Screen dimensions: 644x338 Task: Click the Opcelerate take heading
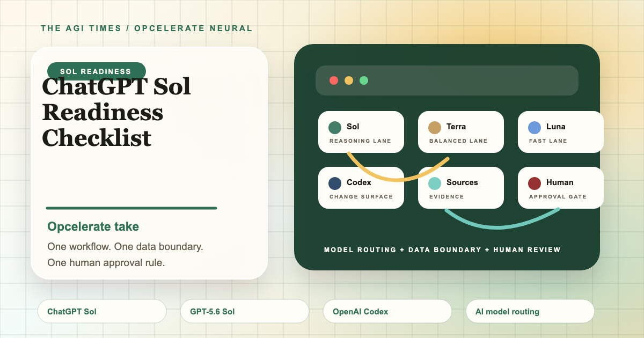coord(93,227)
